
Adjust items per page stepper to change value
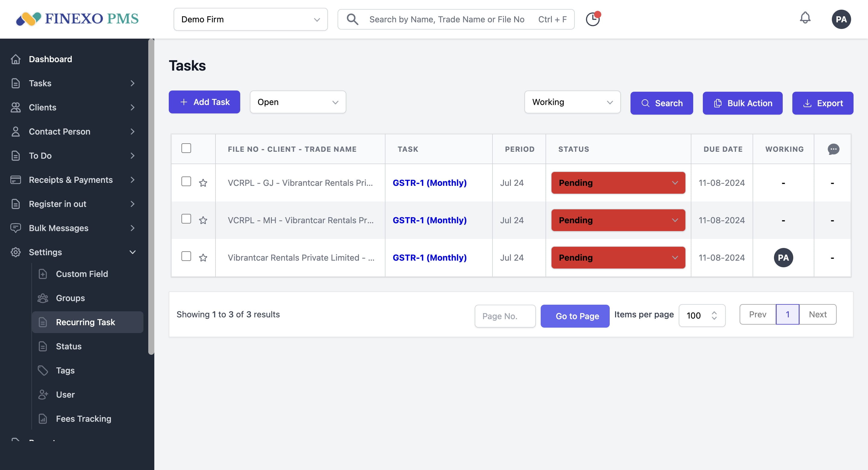(x=714, y=316)
